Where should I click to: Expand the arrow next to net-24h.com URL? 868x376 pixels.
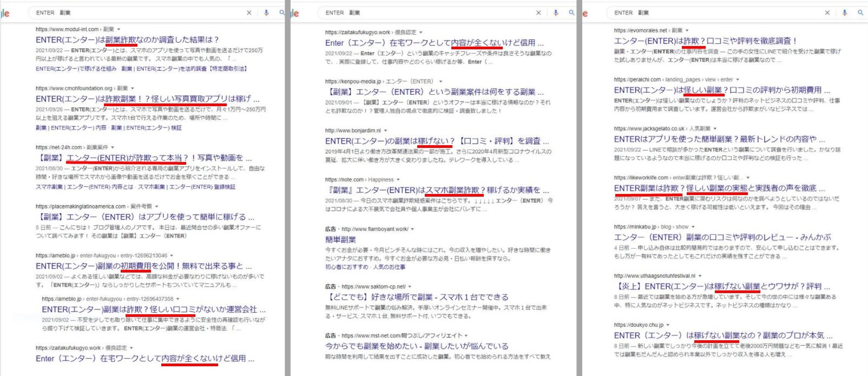[112, 147]
